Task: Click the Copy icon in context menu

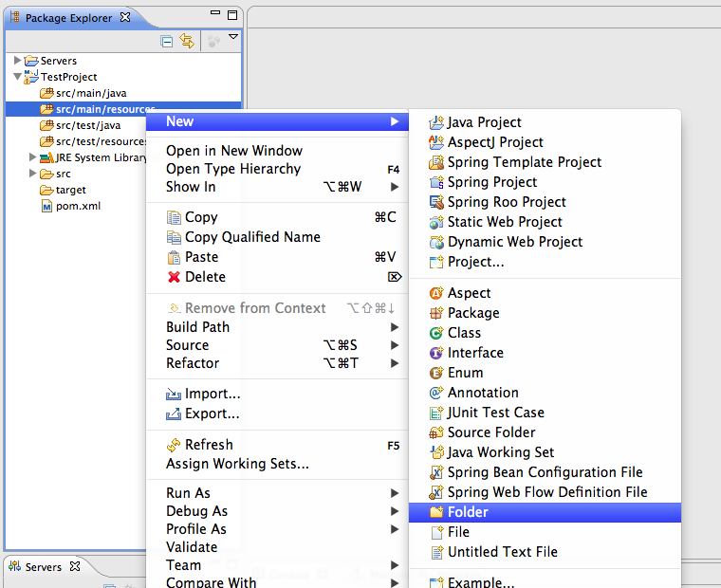Action: [x=174, y=217]
